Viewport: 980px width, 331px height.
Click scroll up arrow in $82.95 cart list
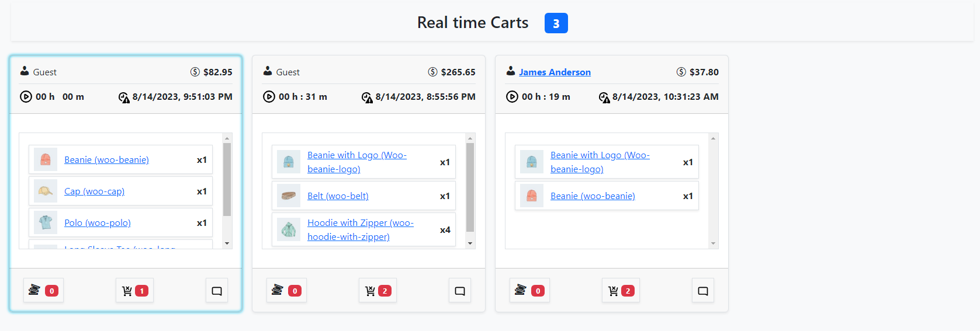pyautogui.click(x=227, y=138)
